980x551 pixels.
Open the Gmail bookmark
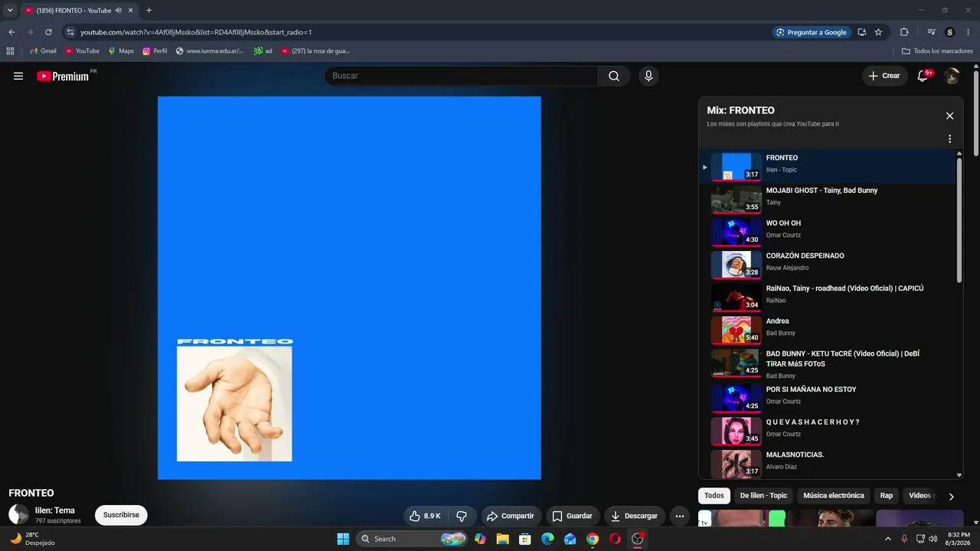click(x=43, y=51)
